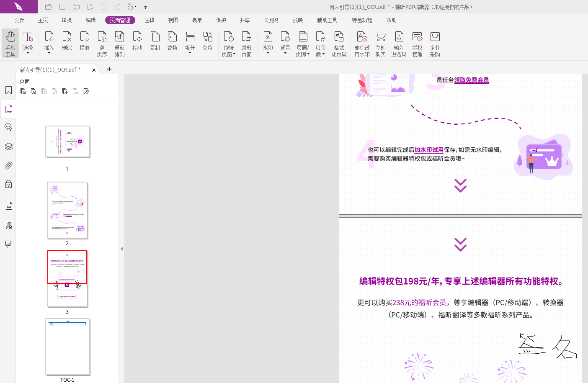Open the Comments panel in sidebar
The image size is (588, 383).
point(8,127)
